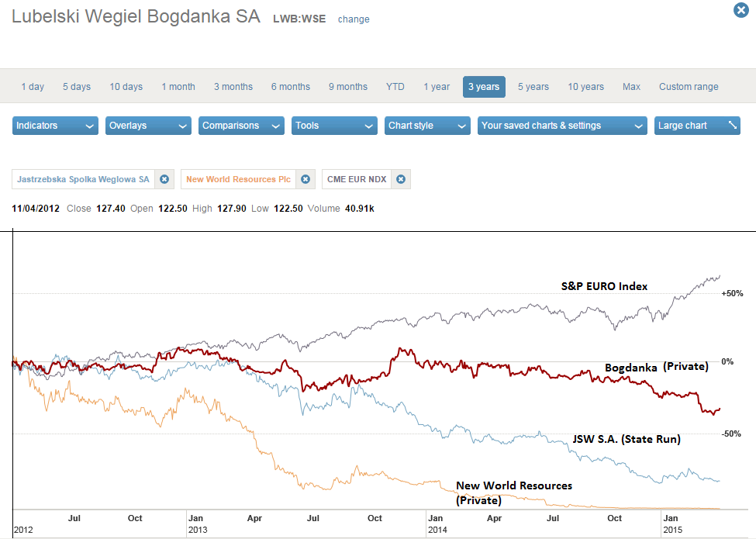The image size is (756, 539).
Task: Close the chart panel with the X icon
Action: [x=741, y=10]
